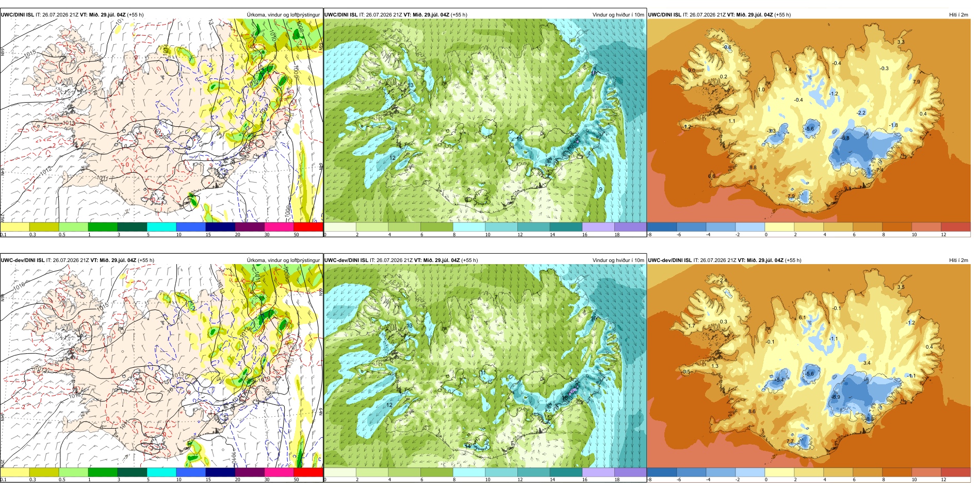
Task: Click the 'Hiti í 2m' title of UWC panel
Action: tap(958, 15)
